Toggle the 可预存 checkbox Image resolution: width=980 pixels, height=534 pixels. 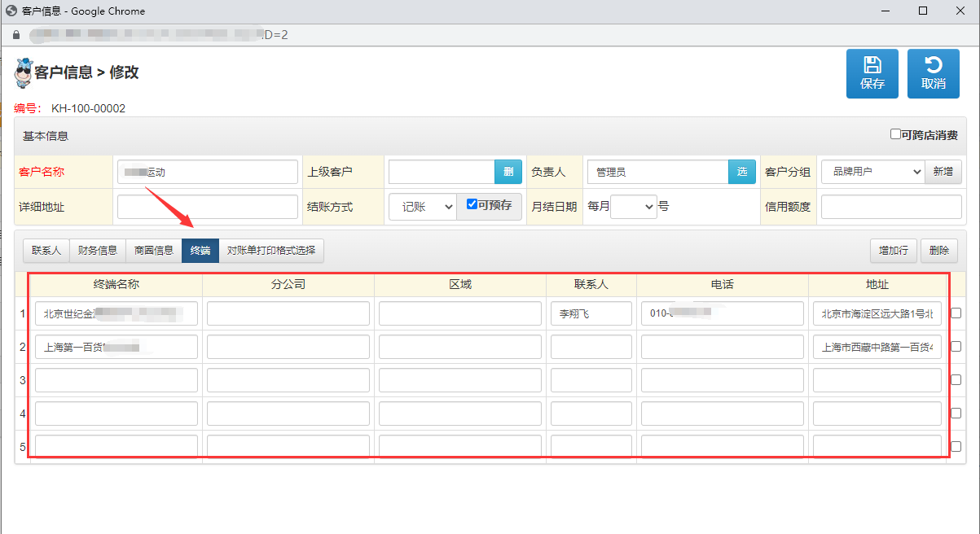click(x=472, y=204)
